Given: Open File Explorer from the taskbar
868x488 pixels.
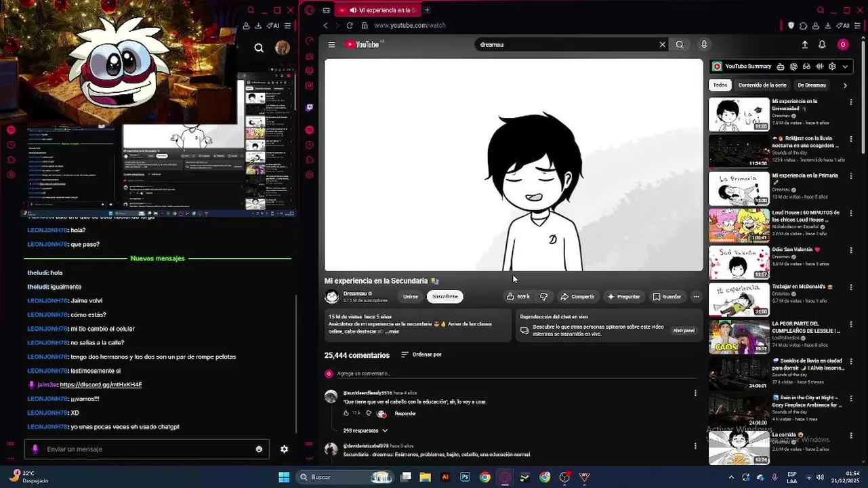Looking at the screenshot, I should click(425, 477).
